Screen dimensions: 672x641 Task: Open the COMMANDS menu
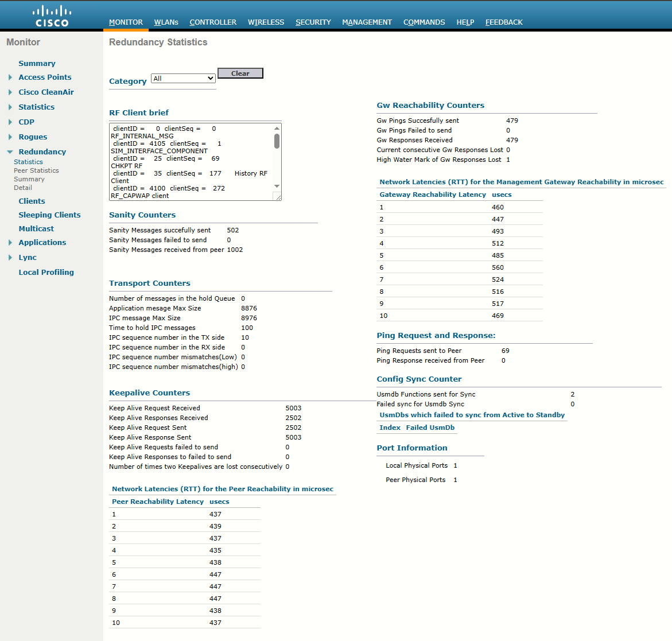point(424,22)
